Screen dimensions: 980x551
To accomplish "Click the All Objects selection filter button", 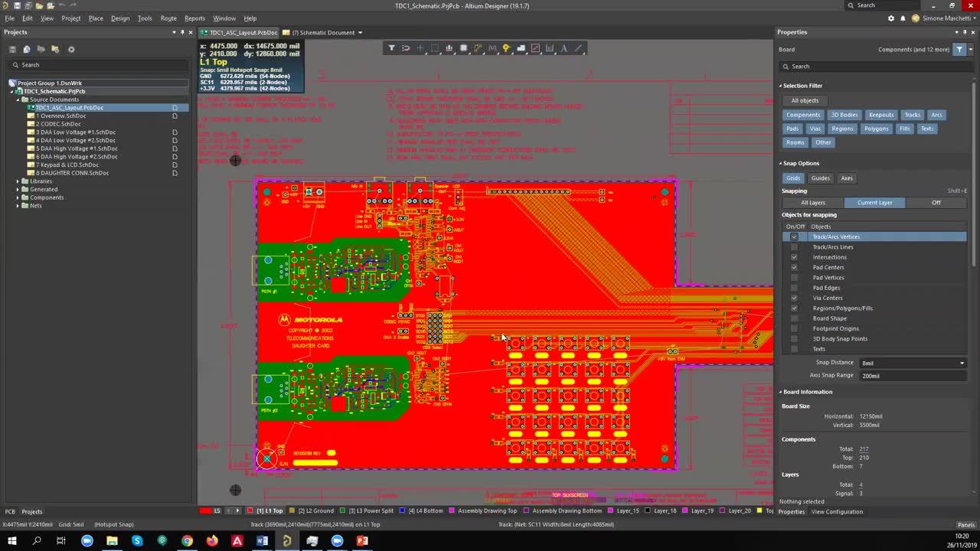I will tap(805, 100).
